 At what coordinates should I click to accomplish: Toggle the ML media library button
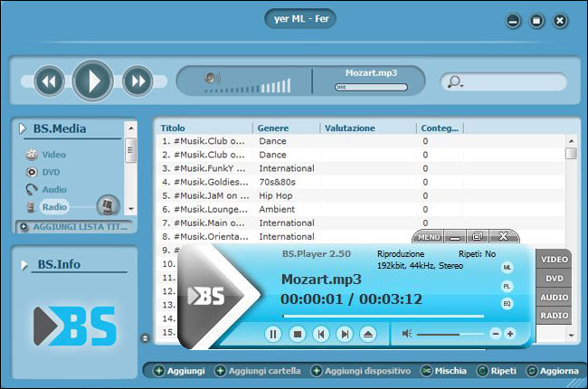coord(507,268)
